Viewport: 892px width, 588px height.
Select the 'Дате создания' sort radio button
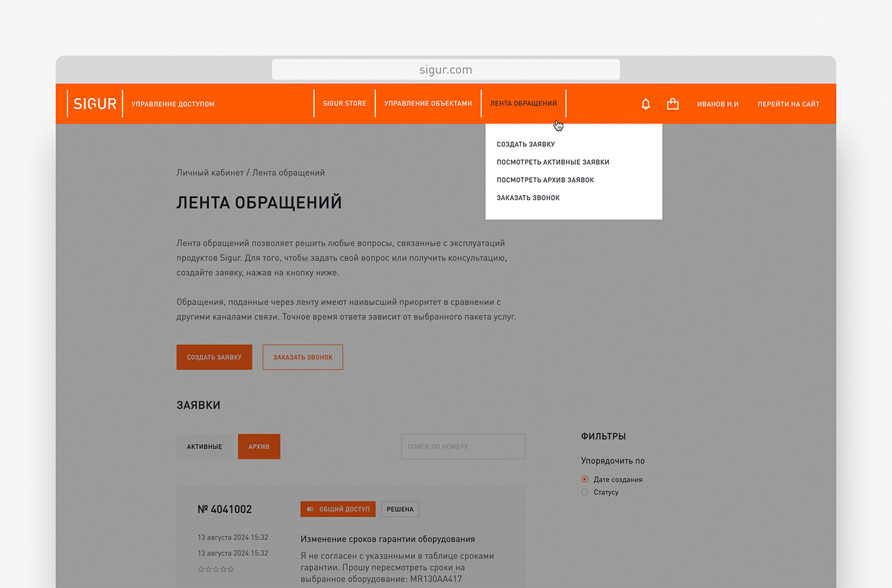click(x=585, y=479)
